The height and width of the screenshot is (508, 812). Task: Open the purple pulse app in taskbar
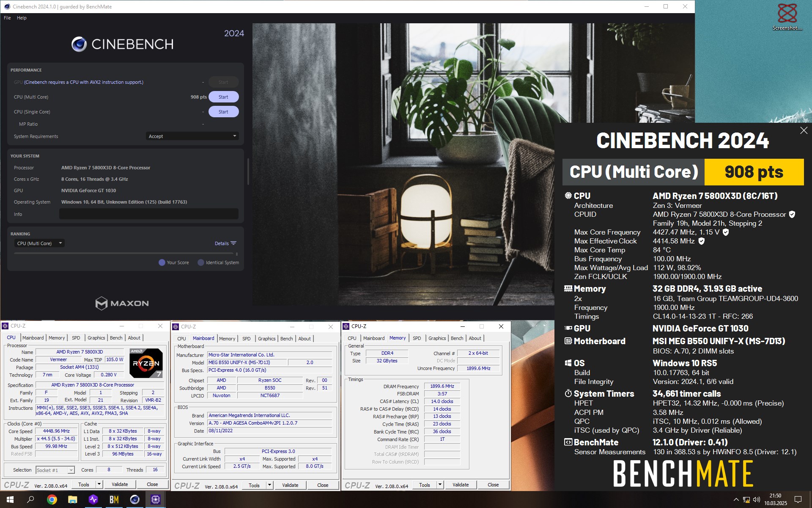(x=93, y=500)
